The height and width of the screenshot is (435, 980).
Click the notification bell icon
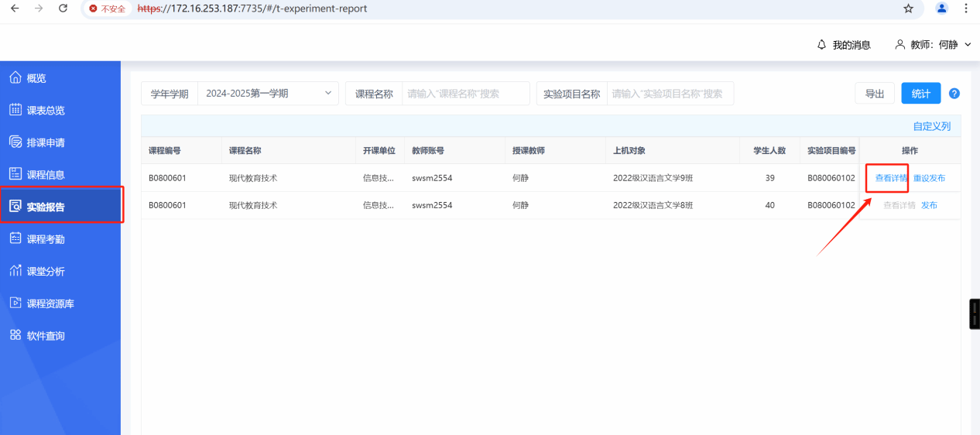(821, 45)
